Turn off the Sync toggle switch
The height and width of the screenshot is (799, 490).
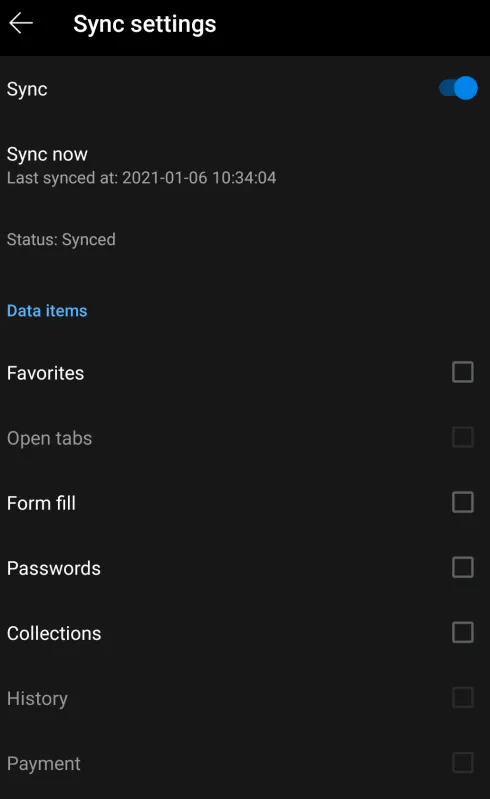tap(458, 88)
